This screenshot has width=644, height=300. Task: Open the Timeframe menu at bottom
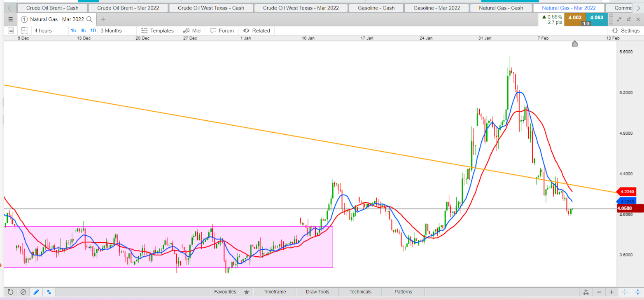tap(275, 292)
